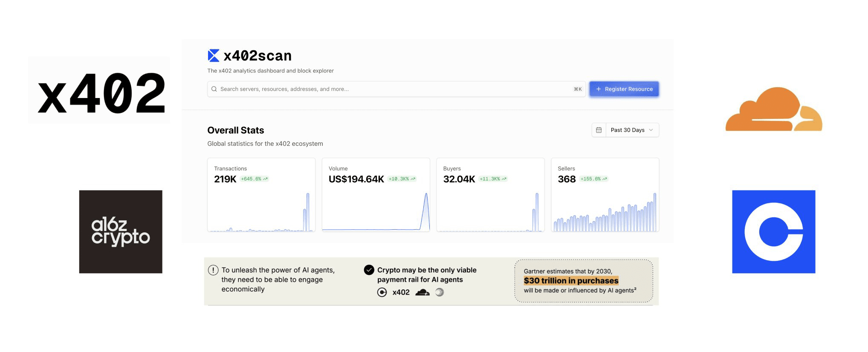Screen dimensions: 868x352
Task: Click the x402scan blue logo icon
Action: 213,55
